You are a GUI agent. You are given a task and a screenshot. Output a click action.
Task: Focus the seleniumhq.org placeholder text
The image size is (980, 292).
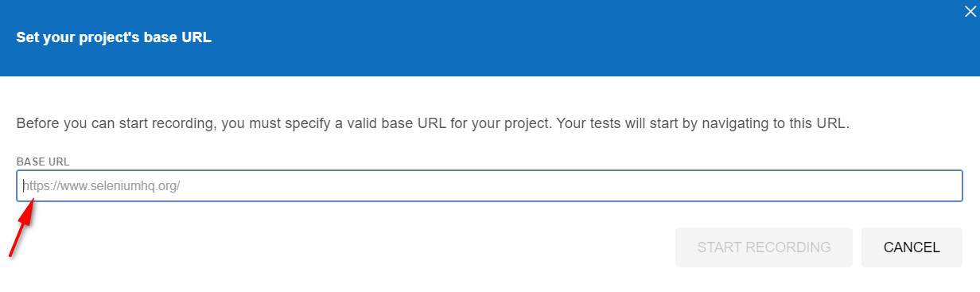click(x=102, y=186)
